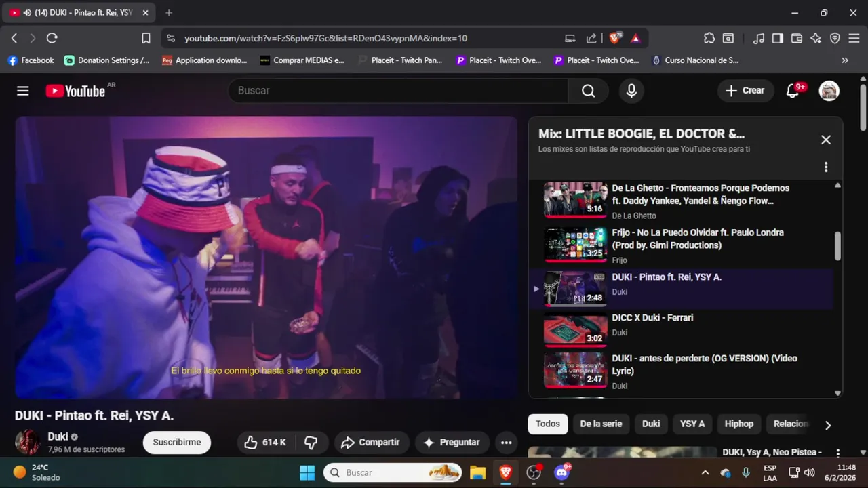This screenshot has height=488, width=868.
Task: Go to YouTube home via logo
Action: click(75, 91)
